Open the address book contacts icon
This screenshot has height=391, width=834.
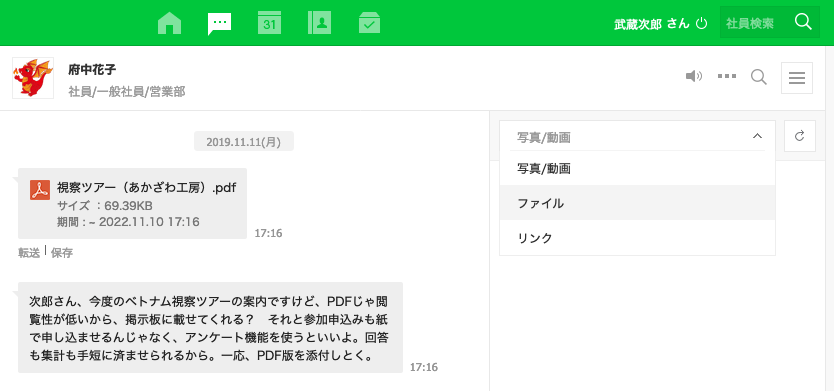(x=320, y=23)
